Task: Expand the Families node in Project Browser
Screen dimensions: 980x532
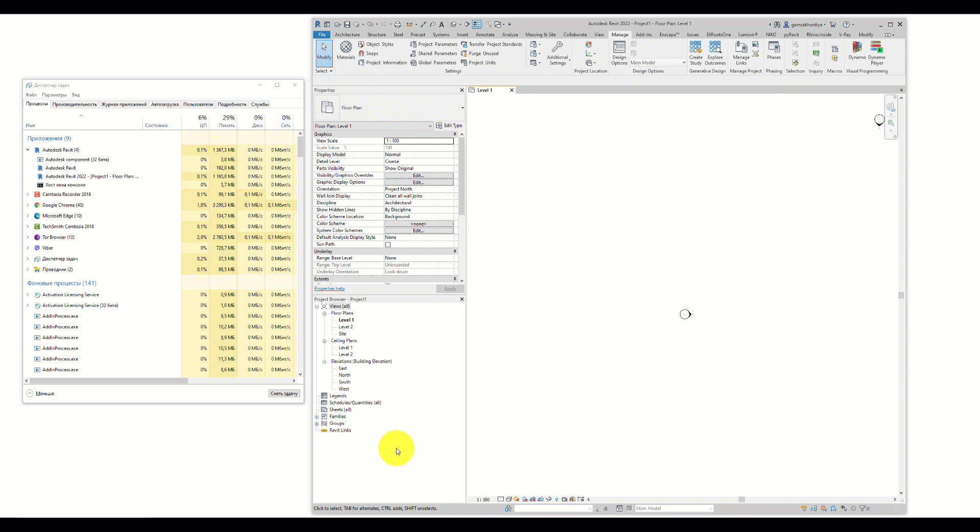Action: [317, 417]
